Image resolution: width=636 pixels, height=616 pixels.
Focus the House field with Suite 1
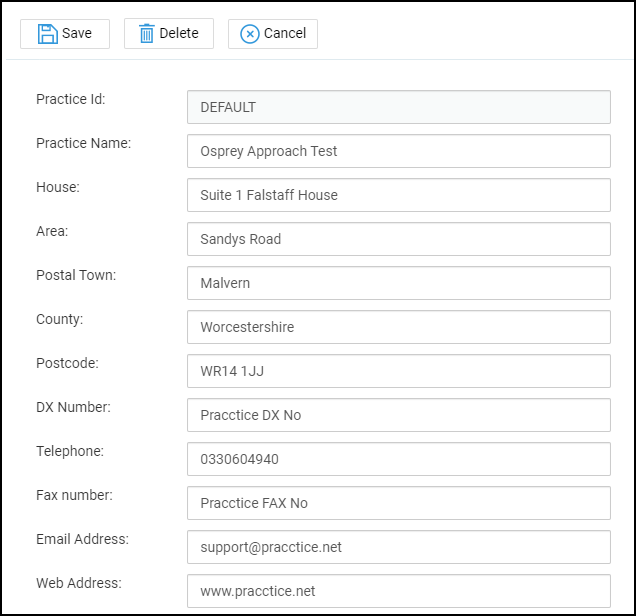(x=398, y=195)
